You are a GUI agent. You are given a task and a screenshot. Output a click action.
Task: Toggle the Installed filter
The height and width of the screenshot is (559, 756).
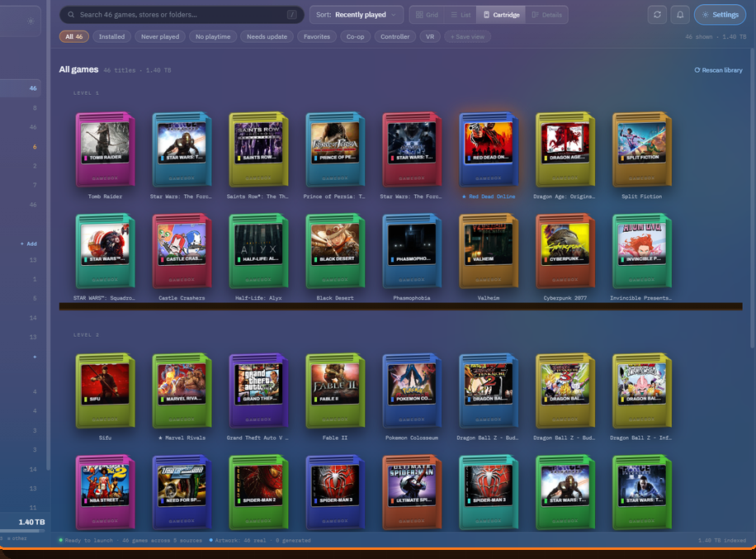tap(111, 36)
